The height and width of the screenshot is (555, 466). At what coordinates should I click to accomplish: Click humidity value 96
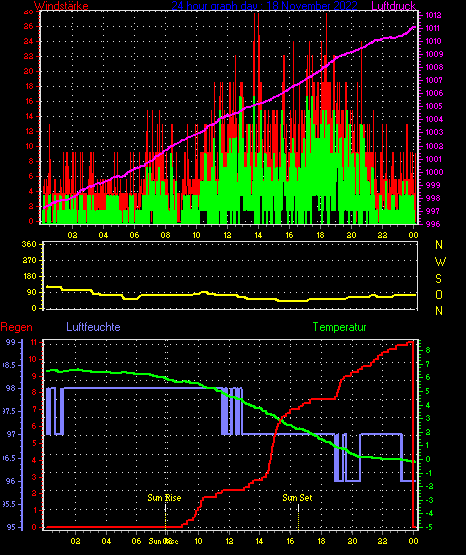[x=11, y=481]
